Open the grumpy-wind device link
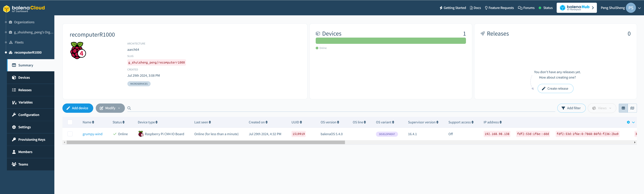 [93, 134]
